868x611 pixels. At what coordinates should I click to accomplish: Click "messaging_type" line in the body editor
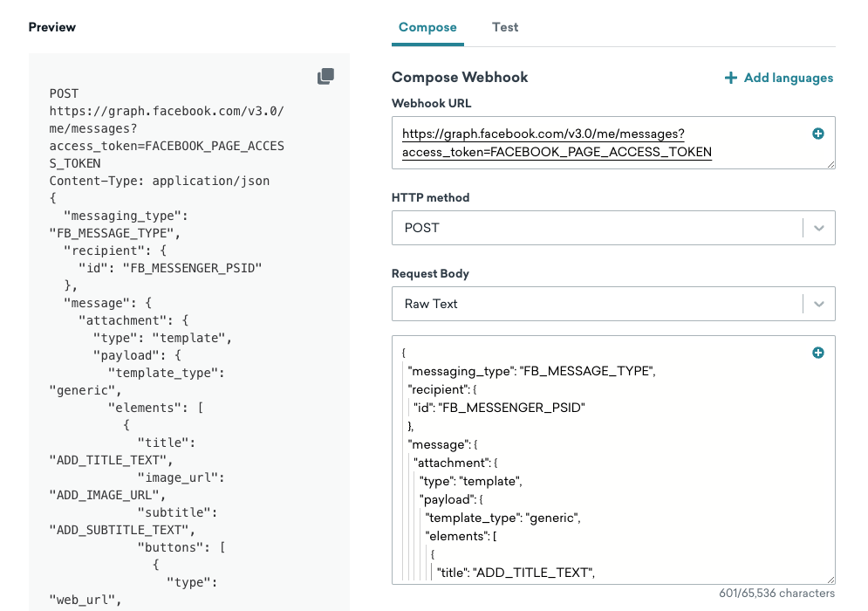click(531, 371)
